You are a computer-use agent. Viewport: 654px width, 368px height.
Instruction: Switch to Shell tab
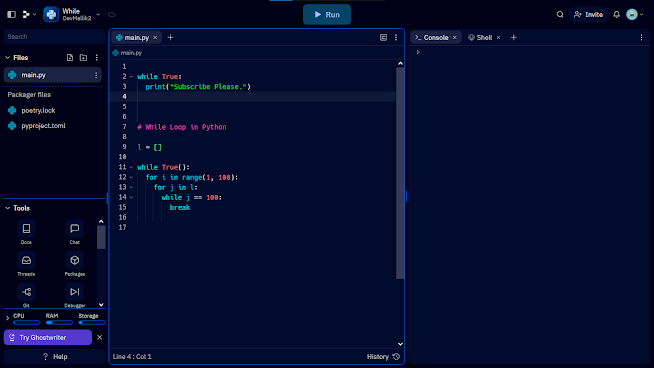click(x=480, y=38)
